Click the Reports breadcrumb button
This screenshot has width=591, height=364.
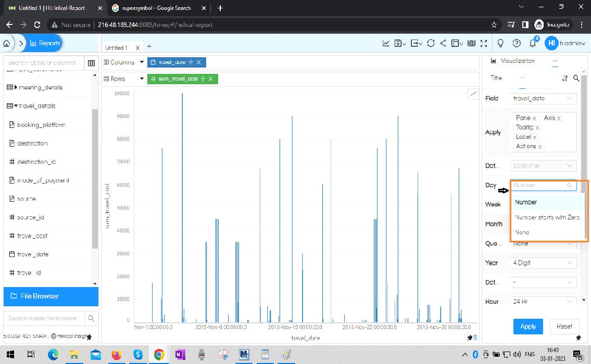[45, 43]
